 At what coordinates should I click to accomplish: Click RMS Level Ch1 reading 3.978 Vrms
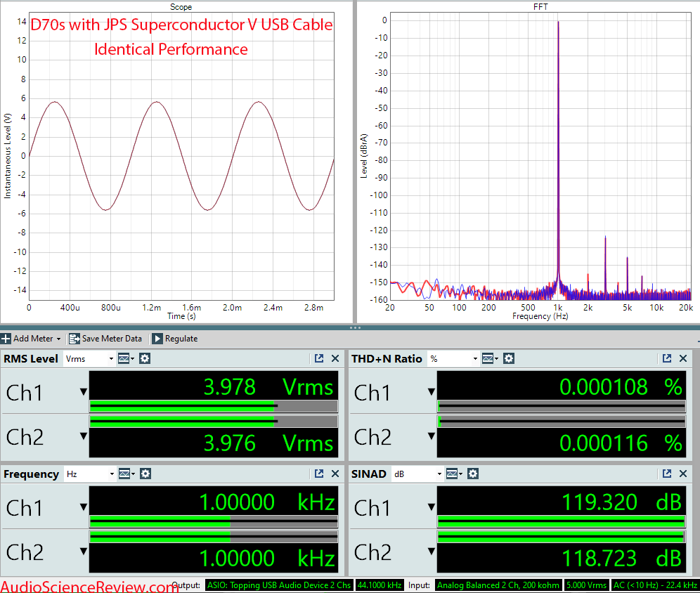click(x=268, y=387)
